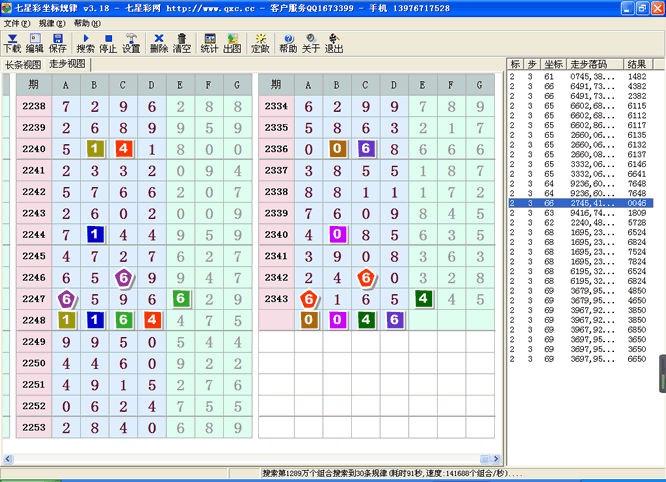Image resolution: width=666 pixels, height=482 pixels.
Task: Exit the program with the 退出 icon
Action: pos(334,43)
